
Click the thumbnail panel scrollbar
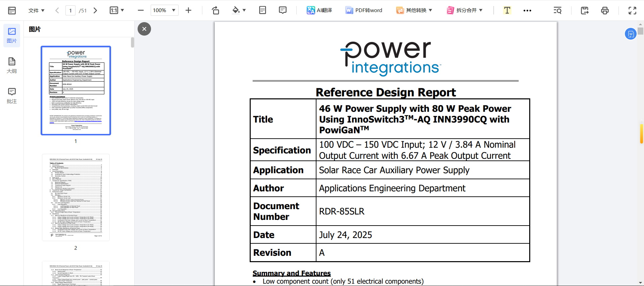(x=133, y=42)
